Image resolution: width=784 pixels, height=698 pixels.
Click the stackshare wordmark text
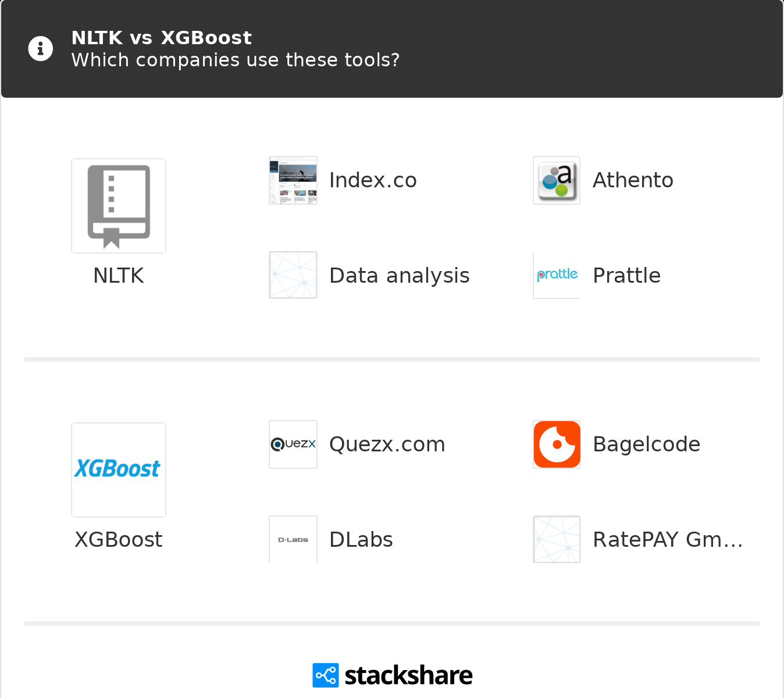(408, 676)
